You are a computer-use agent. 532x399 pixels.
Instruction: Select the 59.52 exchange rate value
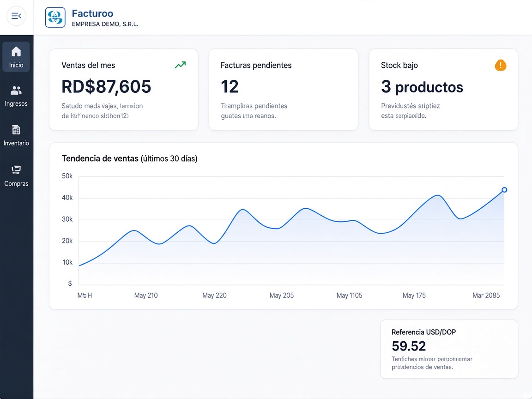click(x=409, y=346)
